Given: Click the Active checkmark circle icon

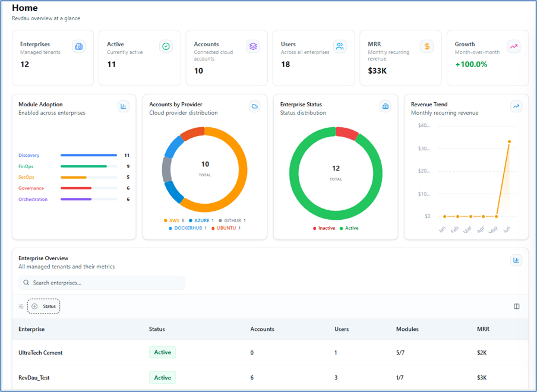Looking at the screenshot, I should pos(166,46).
